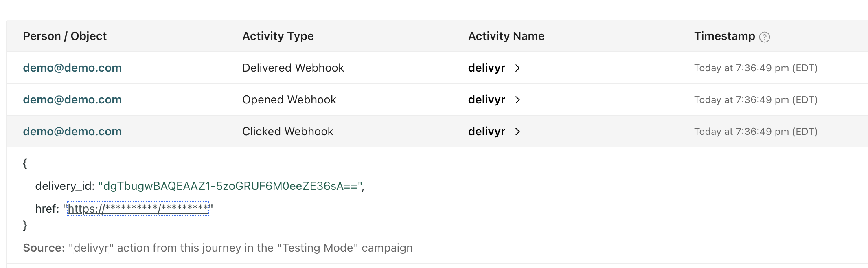Follow the "delivyr" source action link
Viewport: 868px width, 268px height.
coord(91,248)
